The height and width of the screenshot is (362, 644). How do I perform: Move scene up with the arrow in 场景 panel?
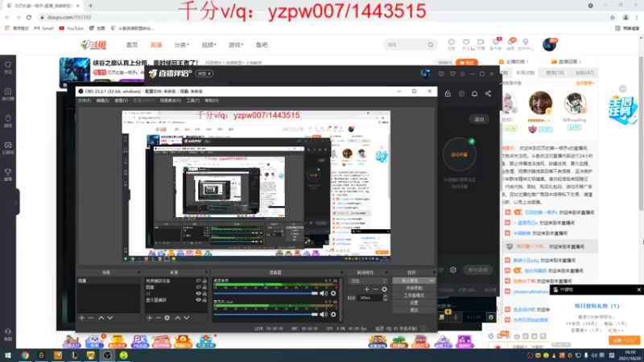101,318
